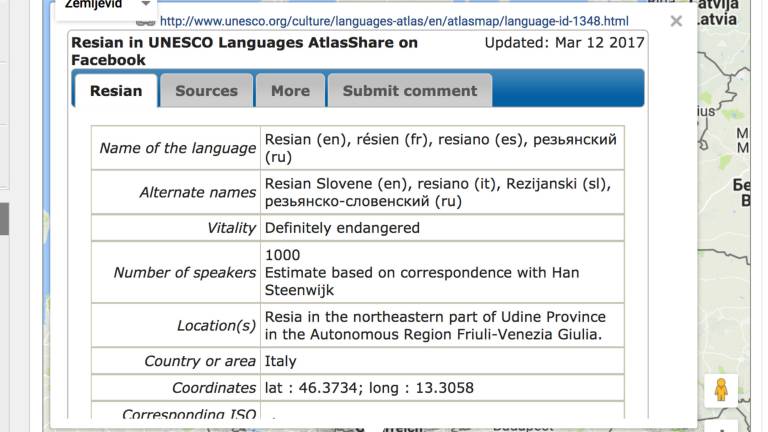The width and height of the screenshot is (768, 432).
Task: Click the Coordinates value cell
Action: tap(369, 388)
